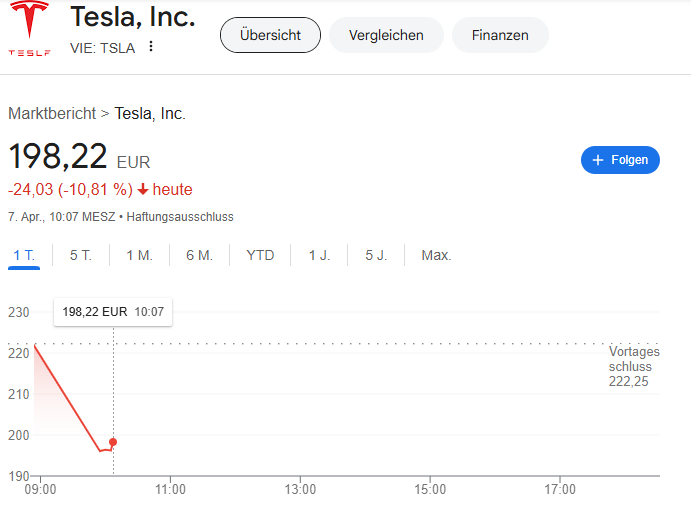The width and height of the screenshot is (691, 507).
Task: Click the 198,22 EUR chart tooltip
Action: (113, 312)
